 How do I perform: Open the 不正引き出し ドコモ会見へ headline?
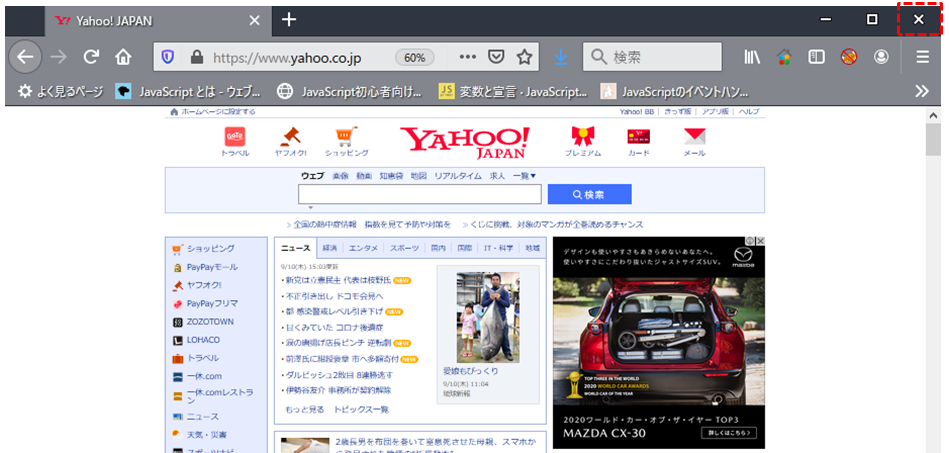point(334,296)
